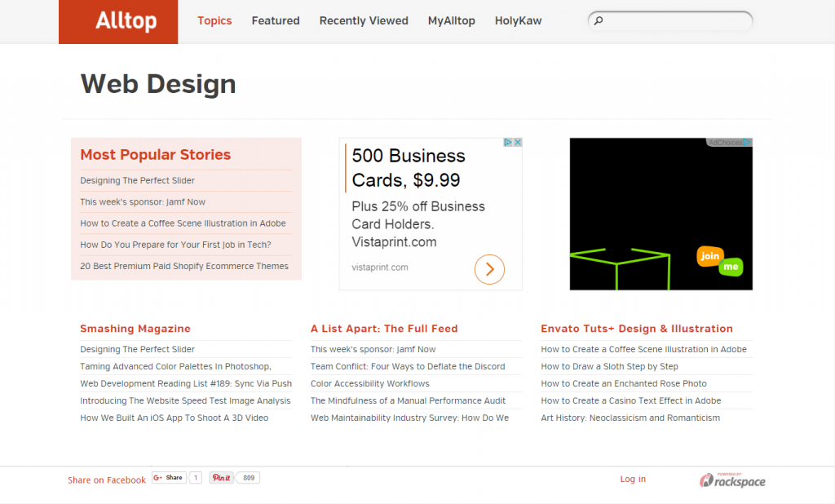
Task: Open the Topics menu
Action: 214,20
